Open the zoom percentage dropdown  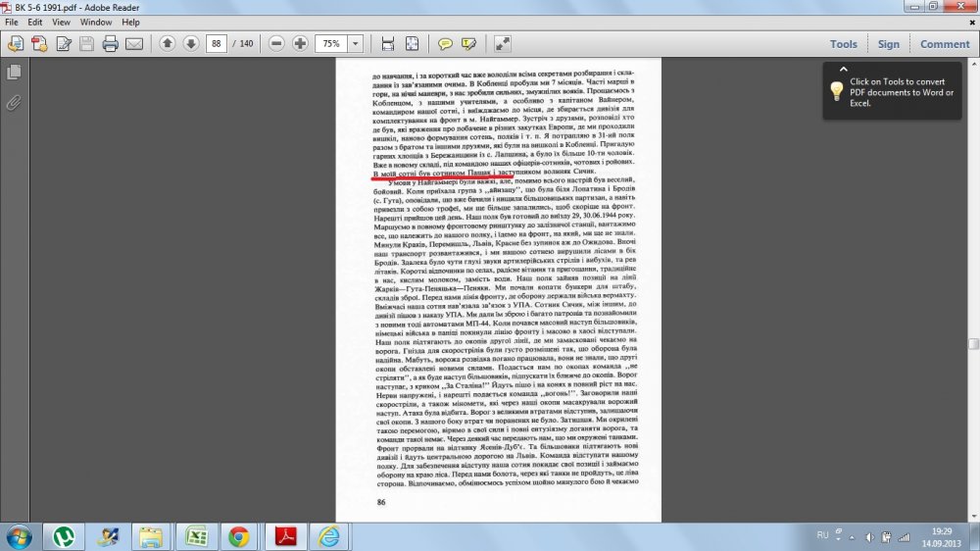(x=354, y=44)
